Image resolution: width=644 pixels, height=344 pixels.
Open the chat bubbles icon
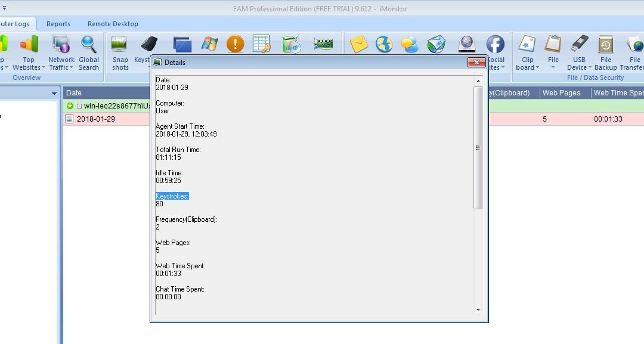point(410,44)
